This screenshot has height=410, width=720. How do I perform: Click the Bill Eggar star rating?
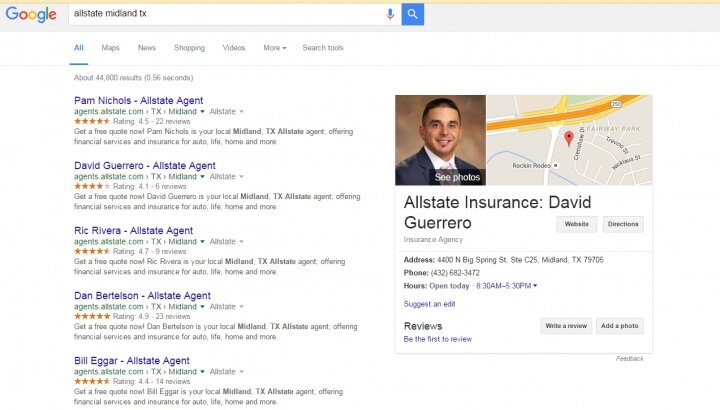(x=92, y=382)
